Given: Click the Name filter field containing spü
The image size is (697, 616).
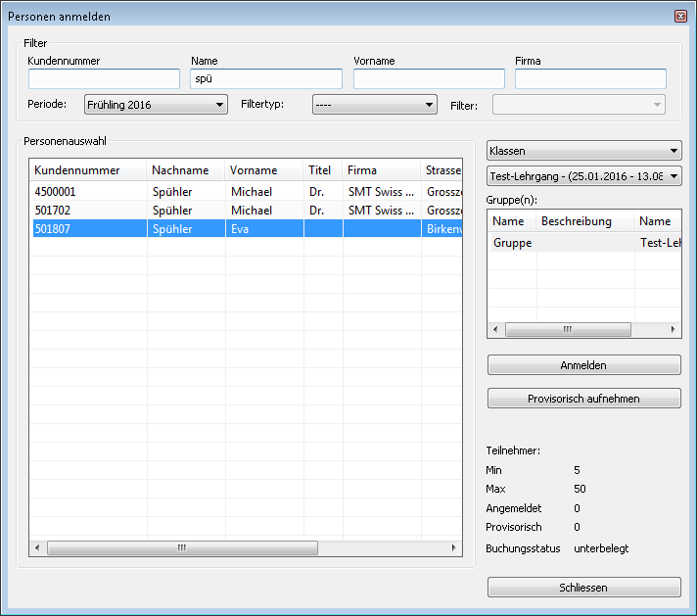Looking at the screenshot, I should coord(266,79).
